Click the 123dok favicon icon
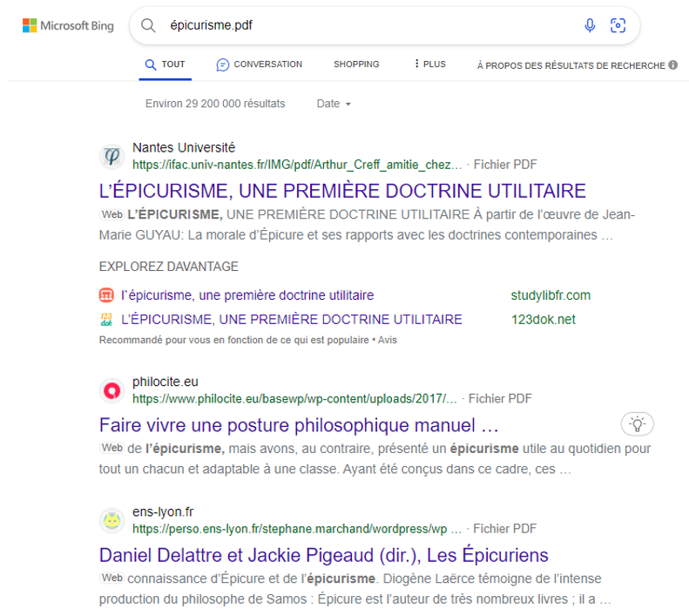The height and width of the screenshot is (616, 689). (106, 319)
